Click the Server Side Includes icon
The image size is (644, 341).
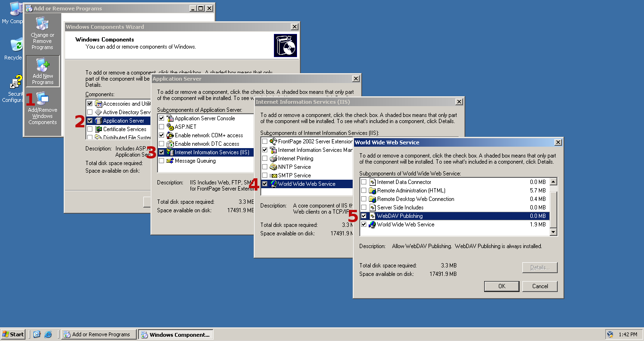(372, 208)
